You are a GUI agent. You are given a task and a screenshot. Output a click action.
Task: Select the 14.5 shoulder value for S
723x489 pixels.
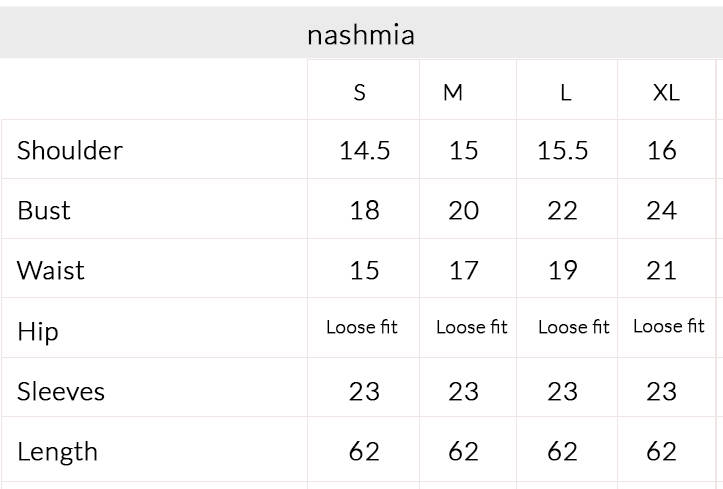(365, 151)
